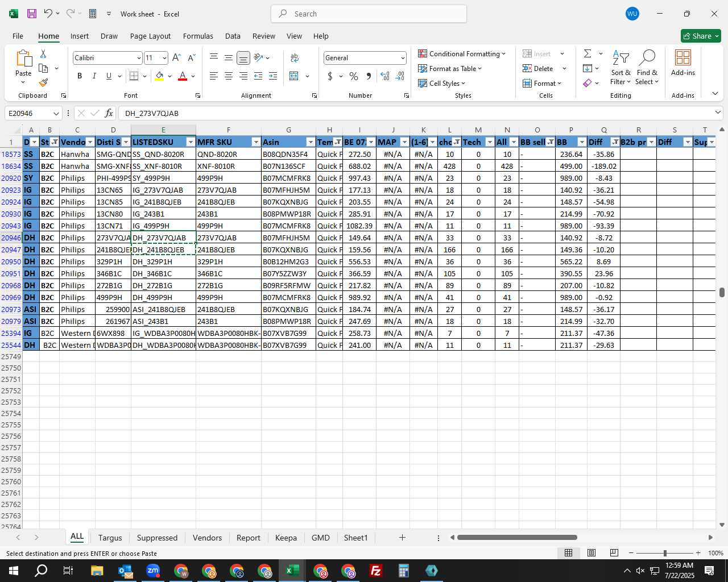The image size is (728, 582).
Task: Open the Data ribbon tab
Action: click(x=233, y=36)
